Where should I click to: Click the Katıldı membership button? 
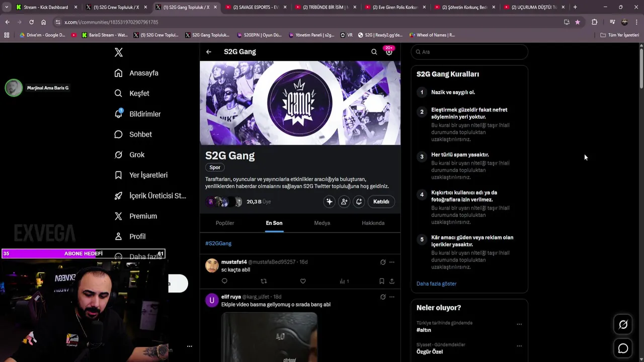[381, 202]
